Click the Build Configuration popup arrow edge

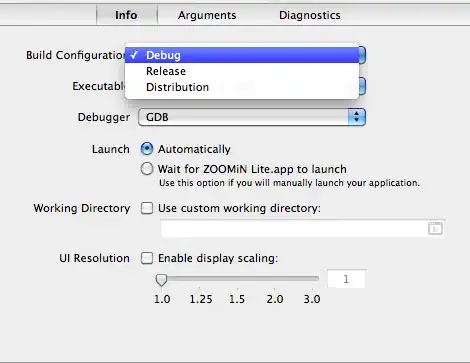(362, 55)
